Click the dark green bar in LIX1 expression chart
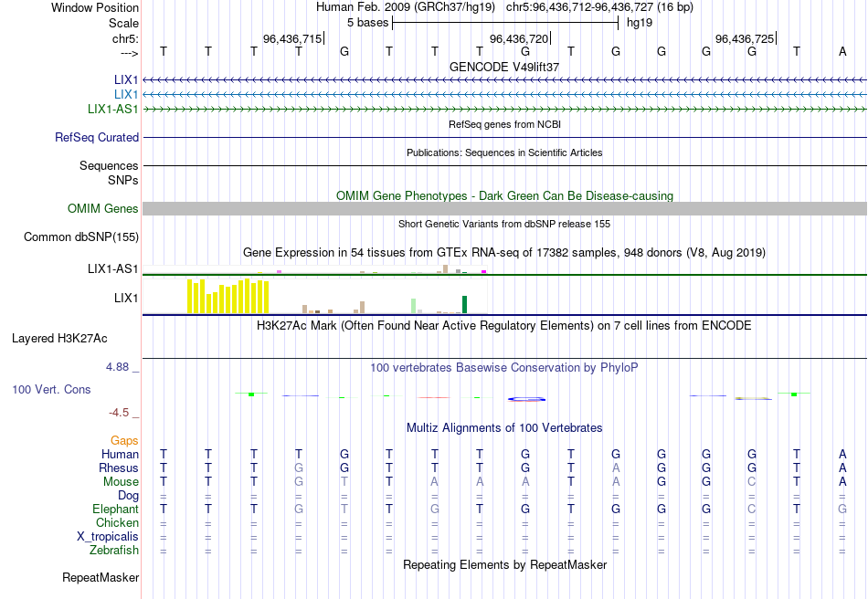The image size is (868, 599). click(464, 305)
